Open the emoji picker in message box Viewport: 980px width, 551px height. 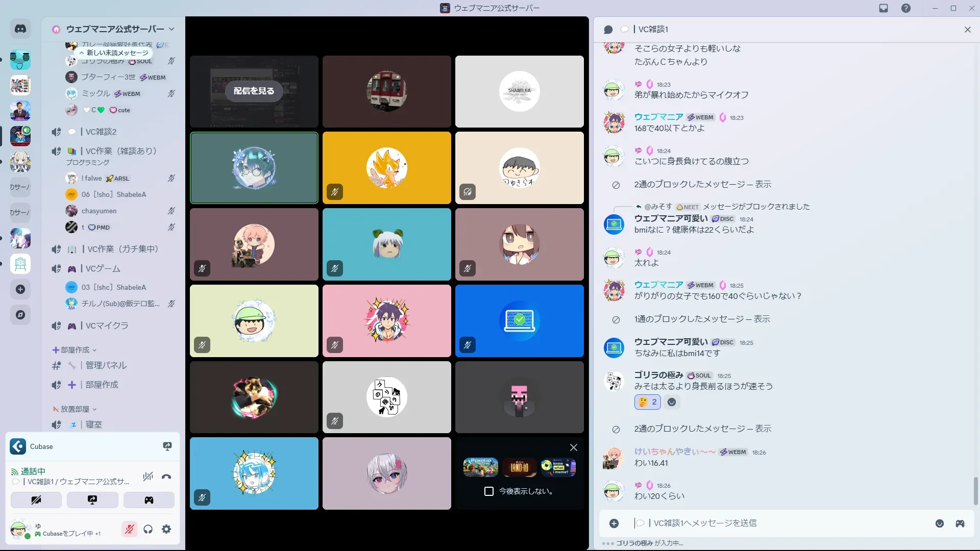pyautogui.click(x=940, y=523)
